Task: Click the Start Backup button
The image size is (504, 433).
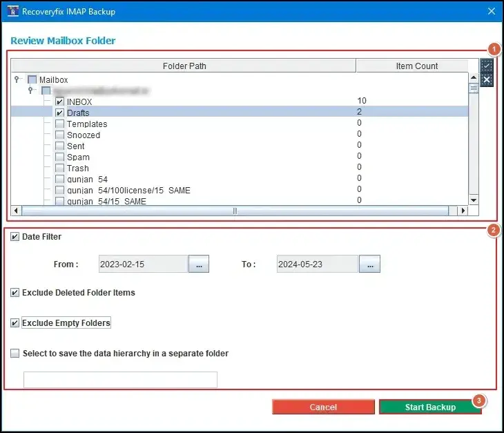Action: [430, 407]
